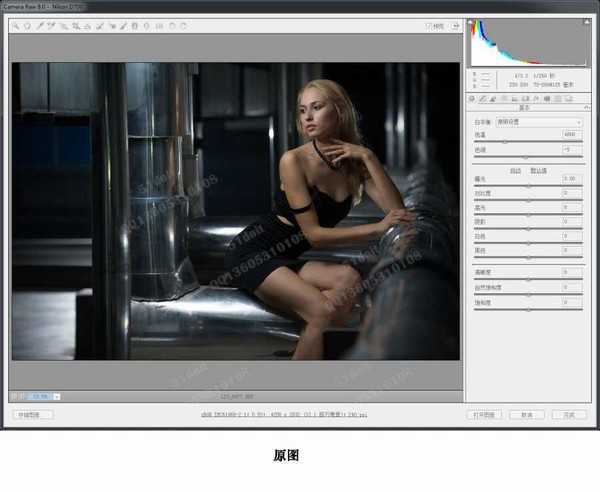Screen dimensions: 600x492
Task: Rotate image clockwise icon
Action: coord(182,26)
